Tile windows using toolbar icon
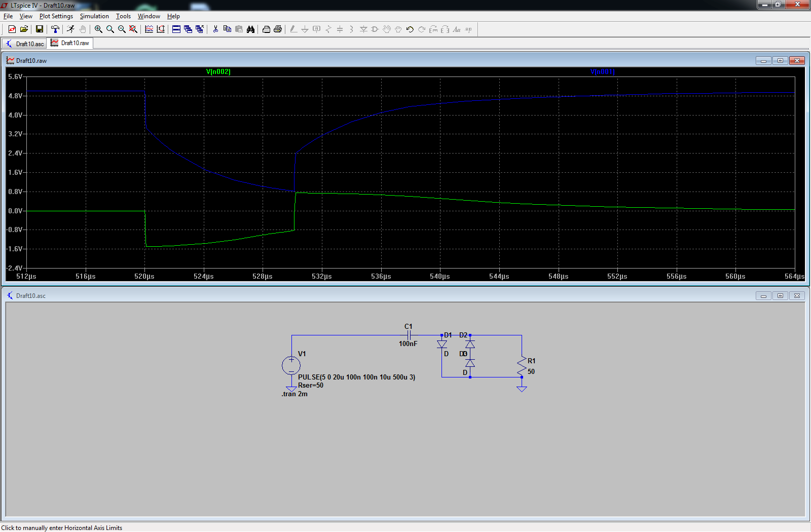 tap(176, 29)
